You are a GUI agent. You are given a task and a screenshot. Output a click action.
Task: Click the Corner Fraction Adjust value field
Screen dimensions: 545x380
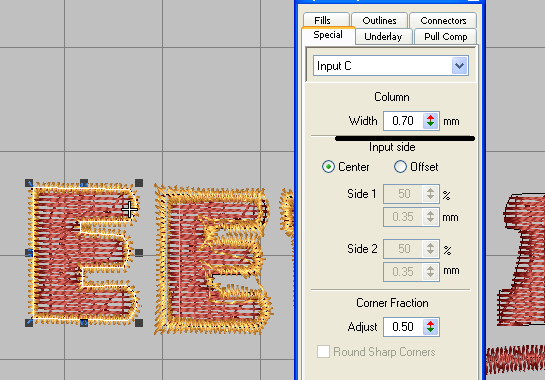coord(403,327)
